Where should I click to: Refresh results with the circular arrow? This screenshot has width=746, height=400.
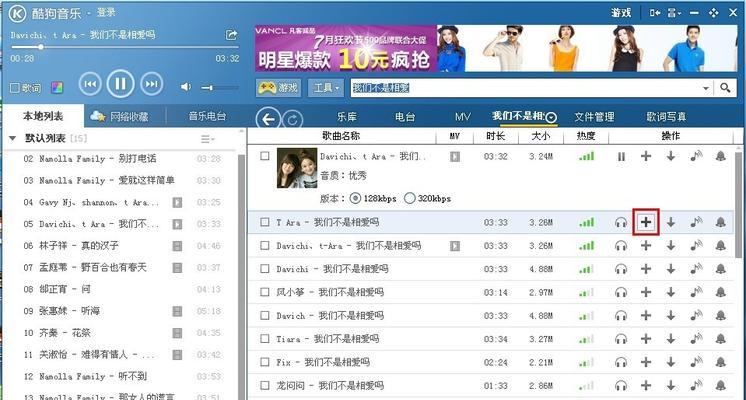[x=293, y=120]
